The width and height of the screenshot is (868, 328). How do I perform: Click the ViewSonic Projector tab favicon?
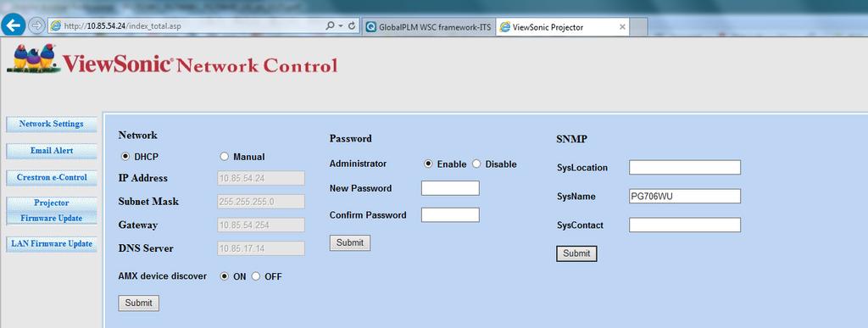click(x=505, y=27)
